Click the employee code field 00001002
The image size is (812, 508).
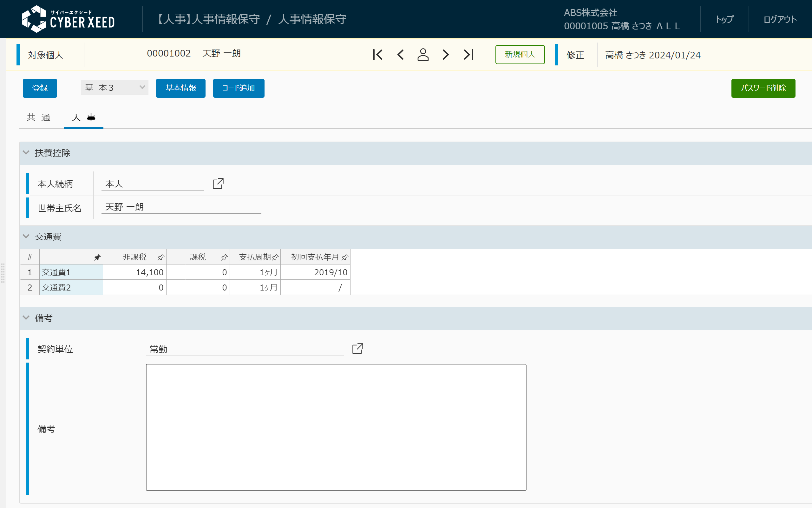(x=143, y=53)
